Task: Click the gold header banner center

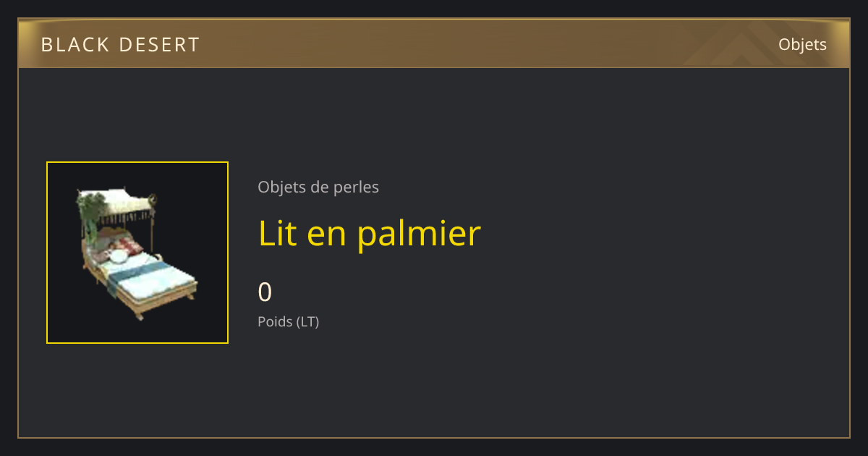Action: click(x=434, y=43)
